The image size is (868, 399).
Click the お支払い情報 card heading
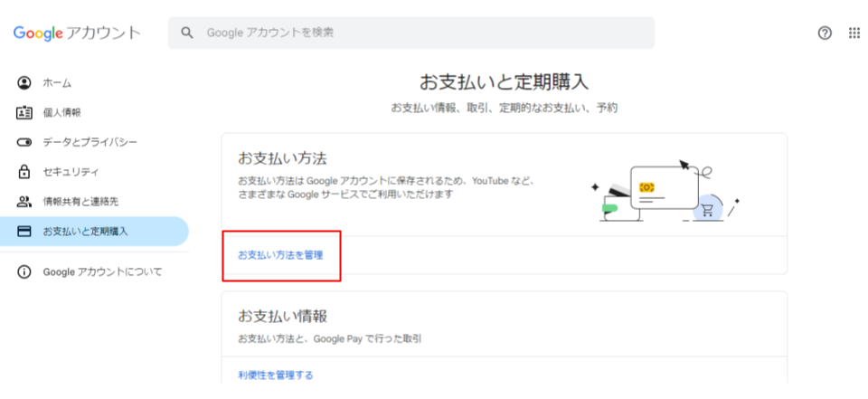282,317
